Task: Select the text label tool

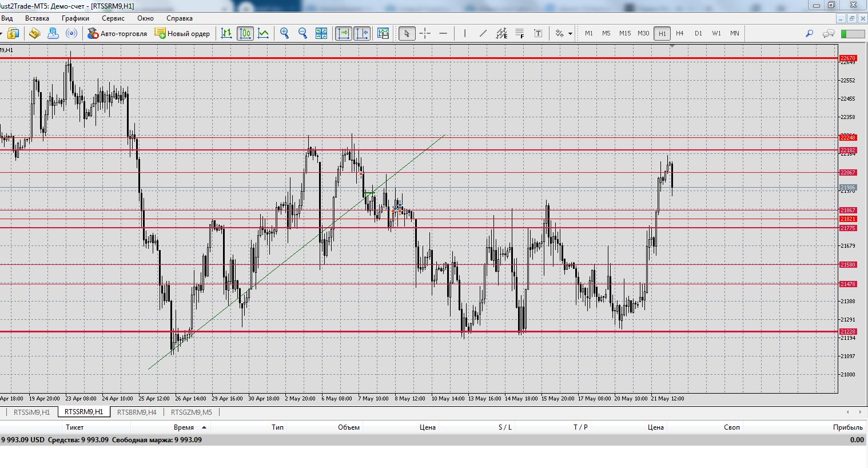Action: (538, 33)
